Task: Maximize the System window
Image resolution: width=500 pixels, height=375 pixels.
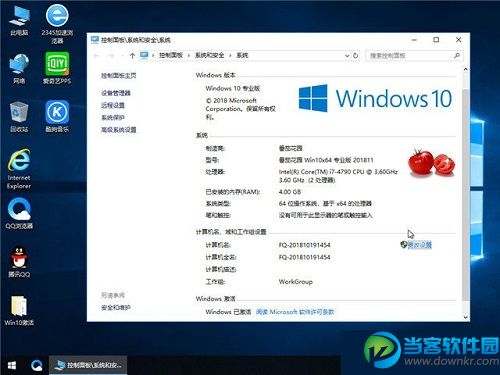Action: (436, 40)
